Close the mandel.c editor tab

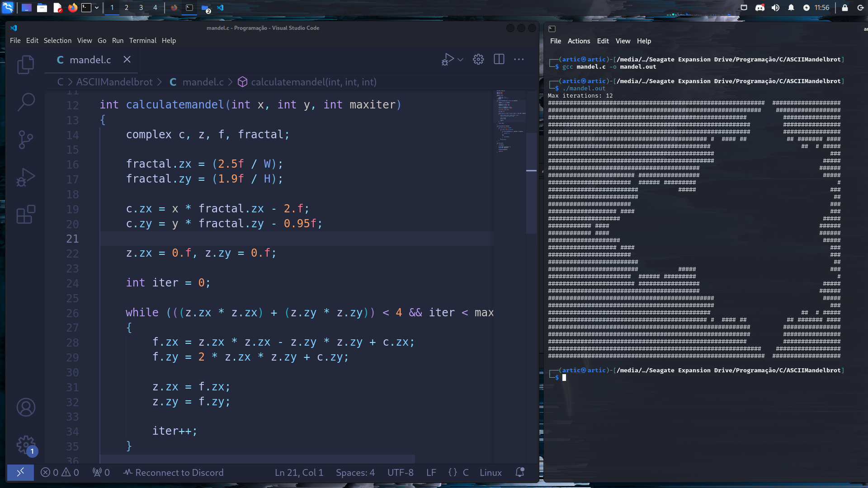(x=127, y=60)
